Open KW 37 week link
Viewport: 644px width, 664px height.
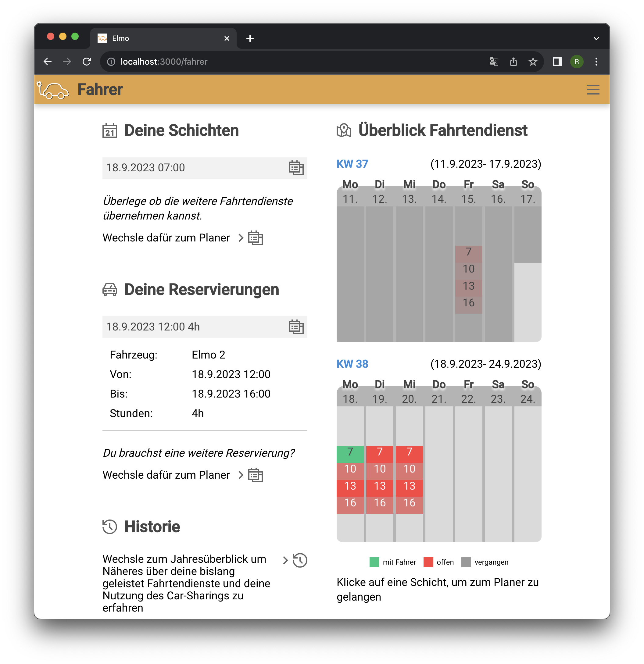(352, 164)
